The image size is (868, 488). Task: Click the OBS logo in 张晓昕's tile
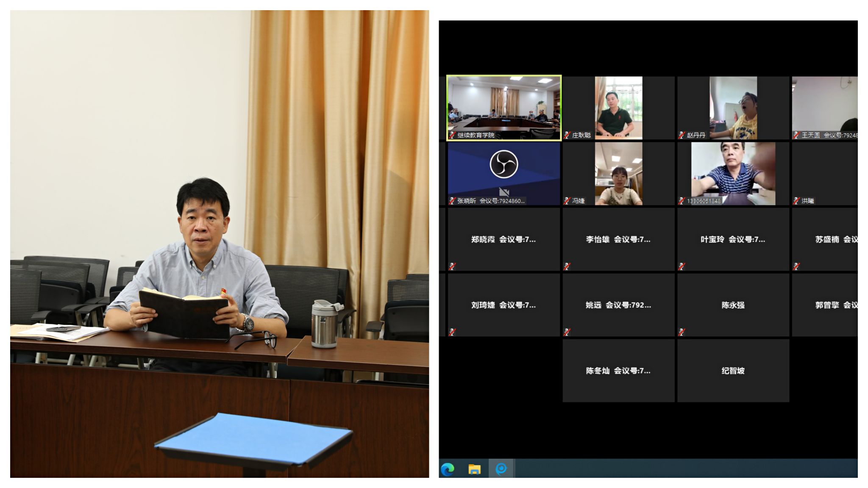point(504,164)
